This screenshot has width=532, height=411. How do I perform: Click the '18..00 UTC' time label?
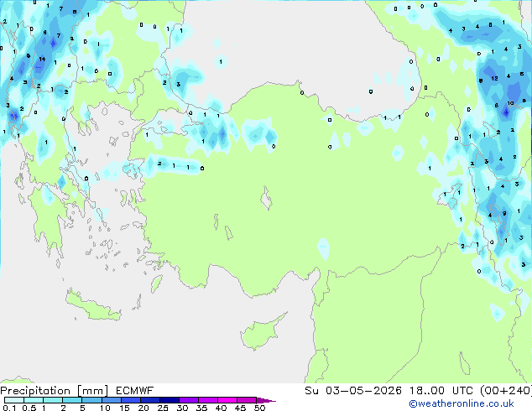[x=443, y=391]
